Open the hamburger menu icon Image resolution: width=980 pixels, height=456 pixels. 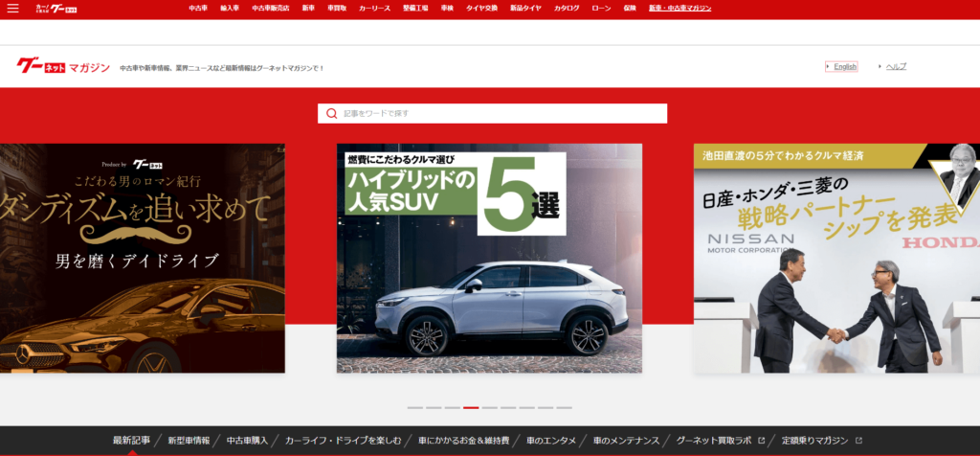pos(12,8)
